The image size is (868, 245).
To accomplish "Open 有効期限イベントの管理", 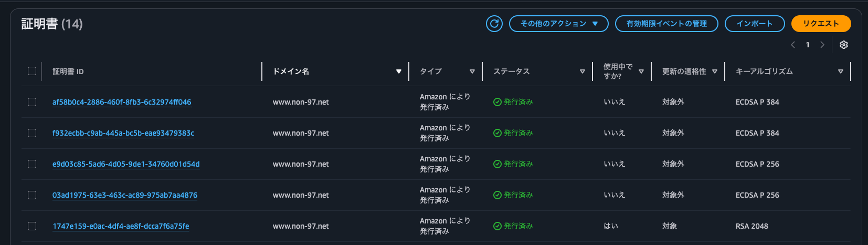I will point(666,24).
